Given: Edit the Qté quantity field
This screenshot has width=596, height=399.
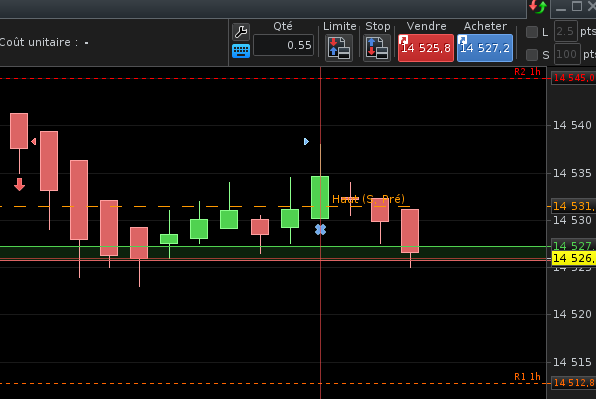Looking at the screenshot, I should (x=283, y=45).
